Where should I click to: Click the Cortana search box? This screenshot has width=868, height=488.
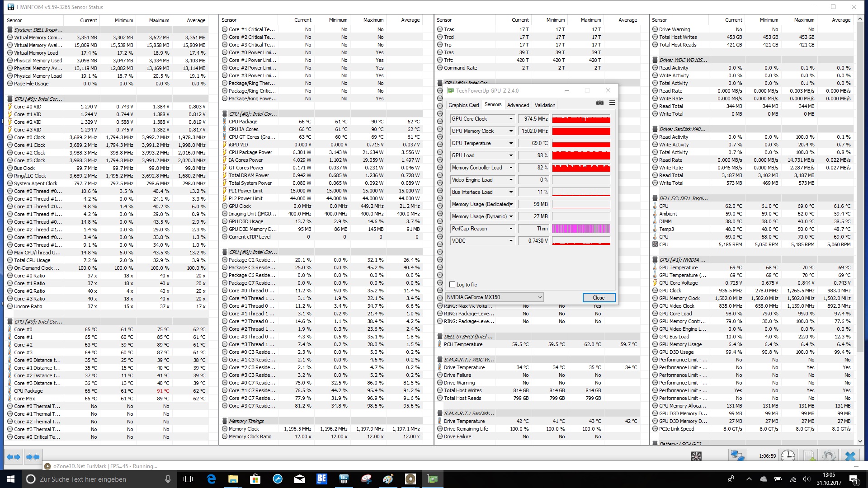[99, 479]
